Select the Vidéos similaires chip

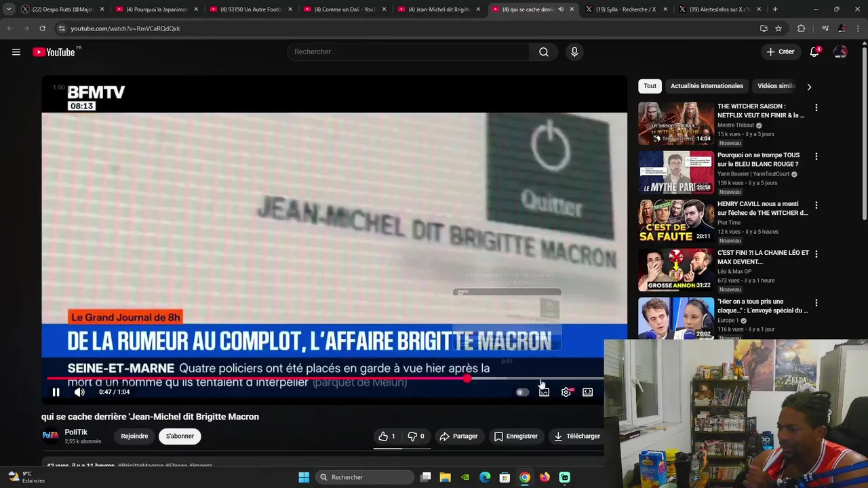click(x=776, y=86)
